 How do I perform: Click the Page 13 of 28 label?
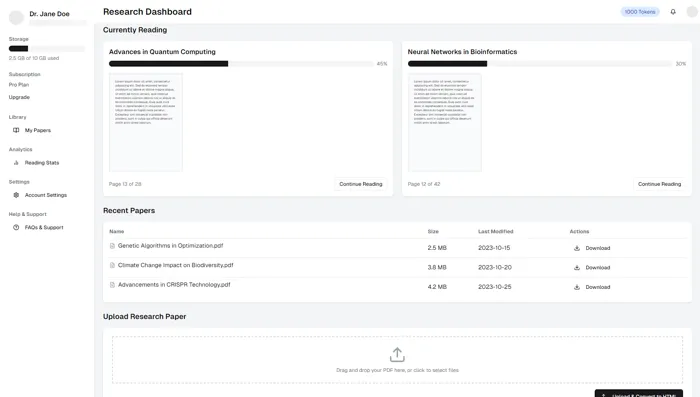pyautogui.click(x=125, y=184)
